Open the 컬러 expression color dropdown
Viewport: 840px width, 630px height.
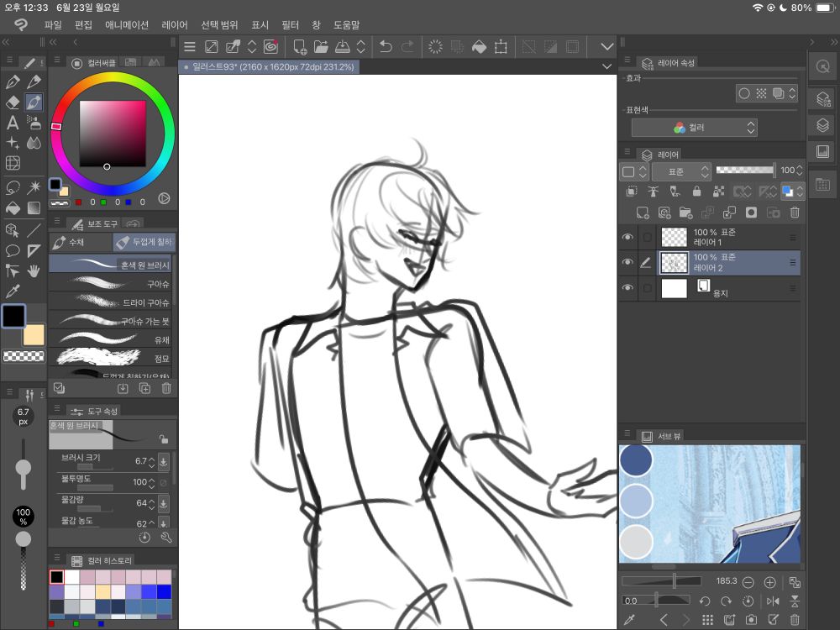(x=695, y=128)
